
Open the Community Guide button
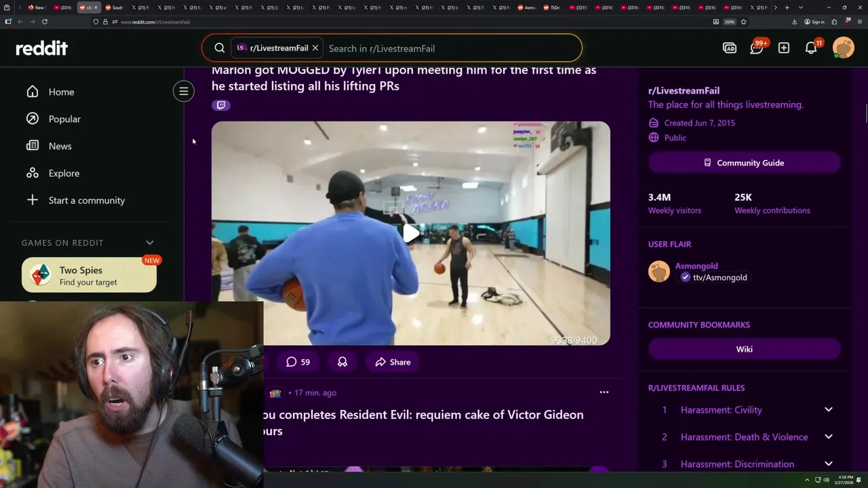(x=745, y=163)
